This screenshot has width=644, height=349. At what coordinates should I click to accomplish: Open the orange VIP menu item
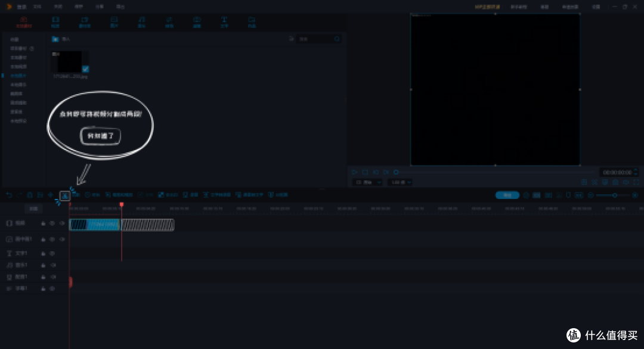pyautogui.click(x=487, y=7)
